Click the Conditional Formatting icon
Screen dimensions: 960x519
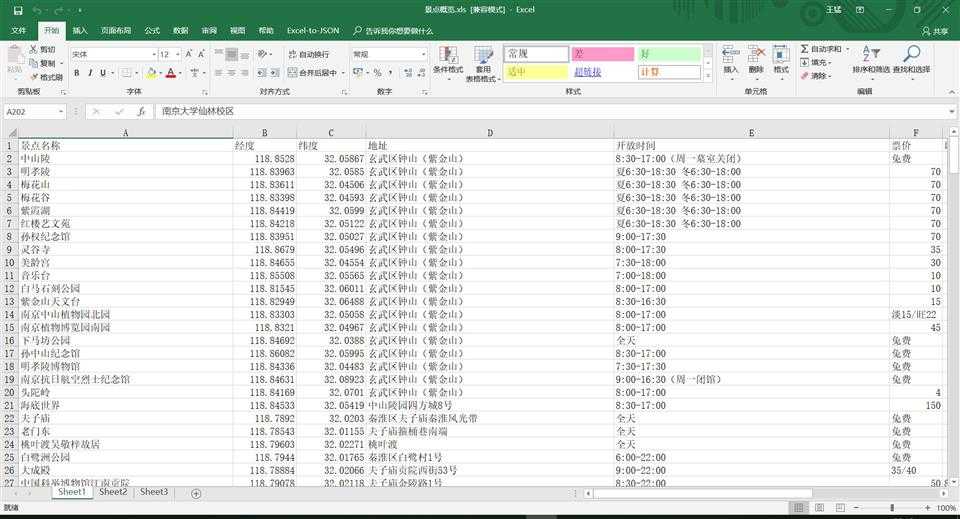pyautogui.click(x=448, y=55)
